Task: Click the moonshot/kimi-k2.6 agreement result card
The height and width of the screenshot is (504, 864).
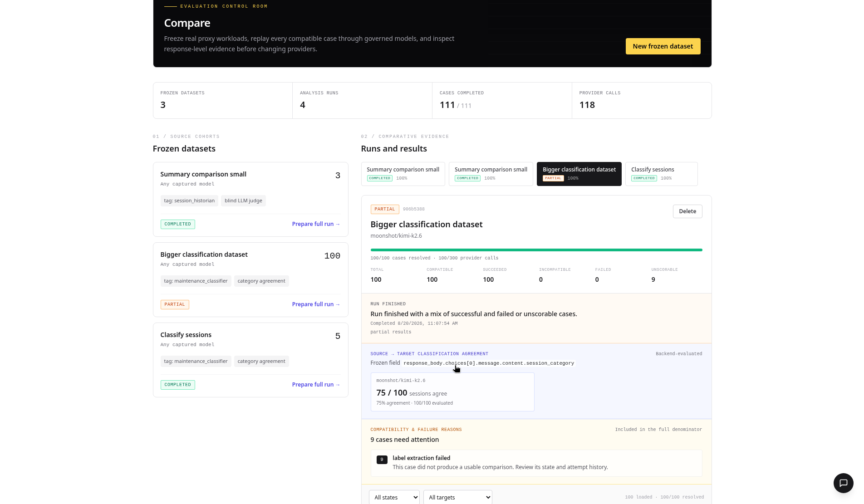Action: (452, 392)
